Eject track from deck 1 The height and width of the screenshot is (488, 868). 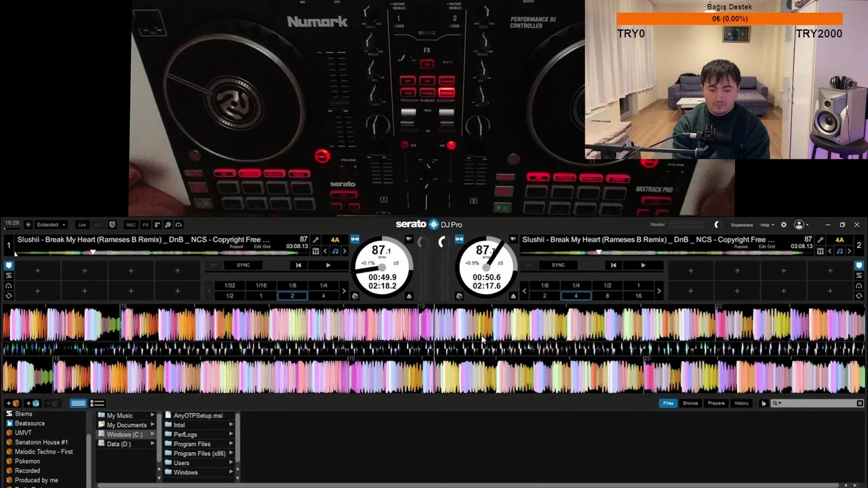tap(409, 296)
